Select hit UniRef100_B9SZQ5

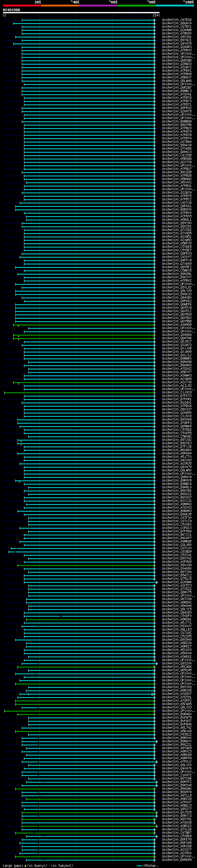point(176,172)
